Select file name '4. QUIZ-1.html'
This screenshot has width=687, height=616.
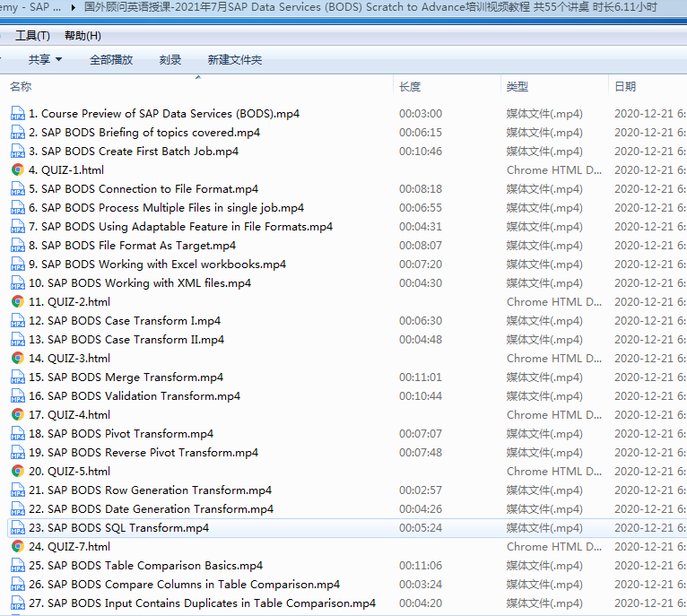pos(66,170)
